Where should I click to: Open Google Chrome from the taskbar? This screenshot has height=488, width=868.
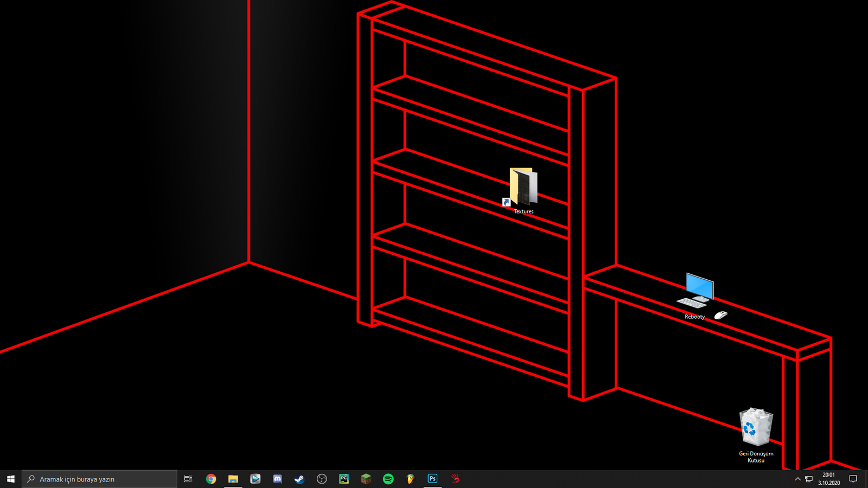click(211, 479)
